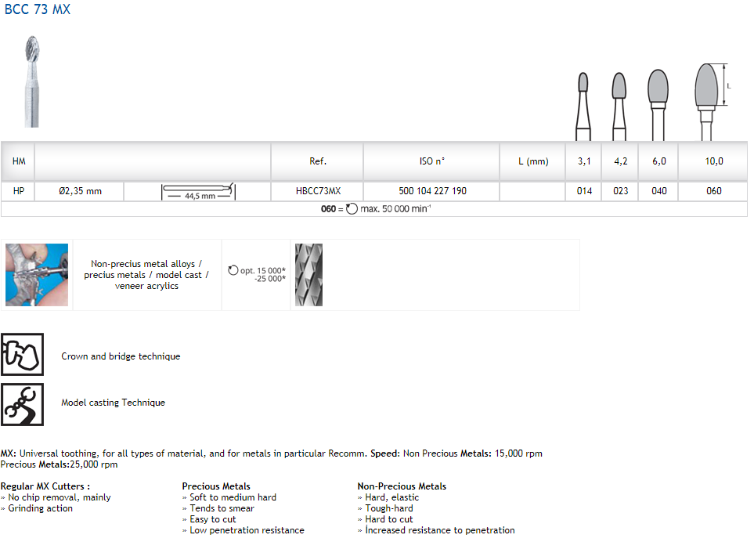Select size 014 in the table
Image resolution: width=754 pixels, height=560 pixels.
[x=584, y=191]
